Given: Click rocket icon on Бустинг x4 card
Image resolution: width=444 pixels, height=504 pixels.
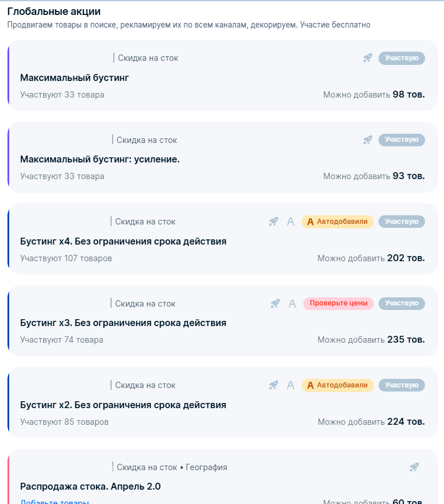Looking at the screenshot, I should (x=273, y=222).
